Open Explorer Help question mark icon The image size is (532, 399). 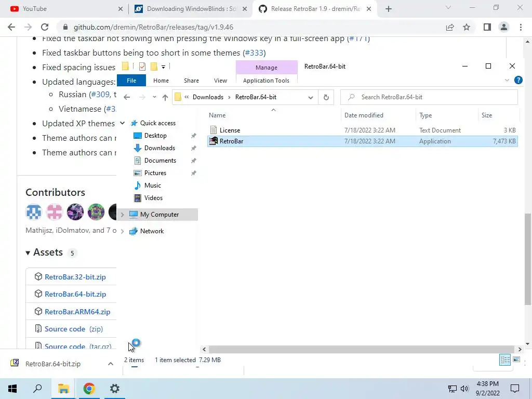click(518, 80)
